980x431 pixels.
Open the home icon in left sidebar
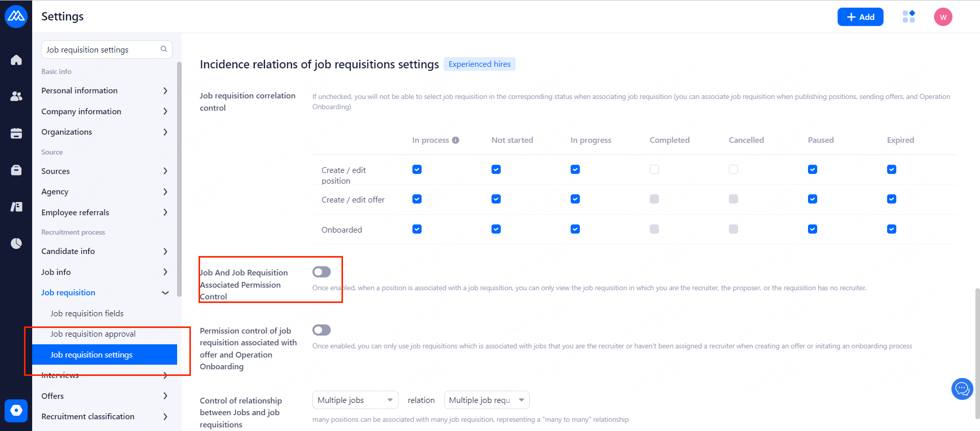[16, 60]
